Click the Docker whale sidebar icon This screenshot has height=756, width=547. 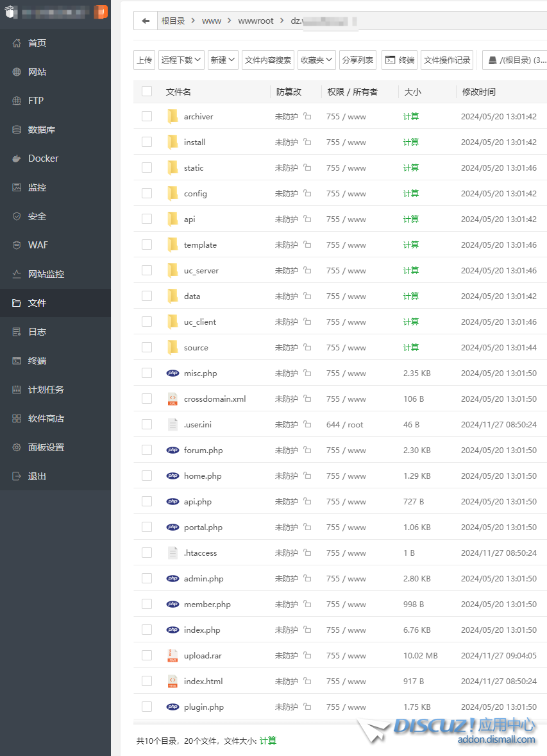click(17, 159)
